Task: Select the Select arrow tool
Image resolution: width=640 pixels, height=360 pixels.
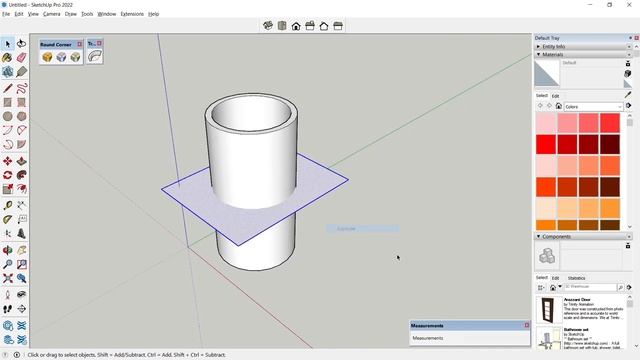Action: point(8,44)
